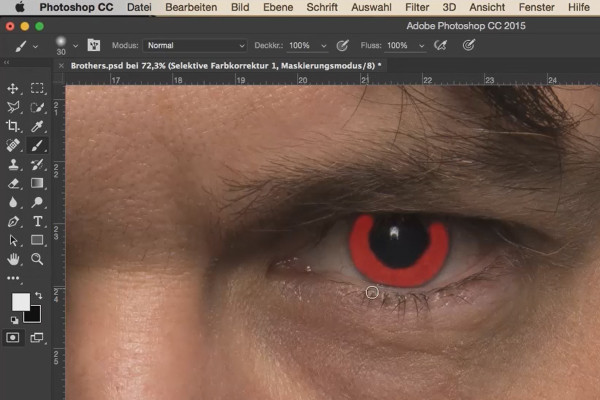600x400 pixels.
Task: Select the Zoom tool
Action: tap(37, 259)
